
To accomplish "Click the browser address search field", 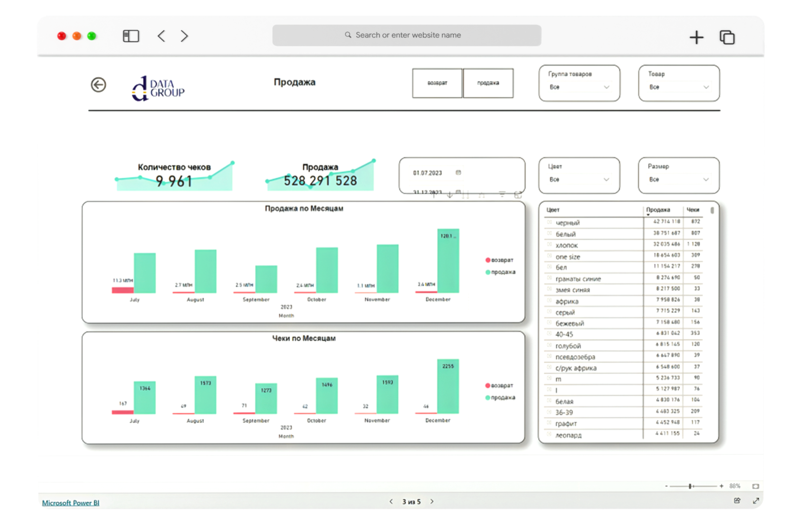I will (407, 35).
